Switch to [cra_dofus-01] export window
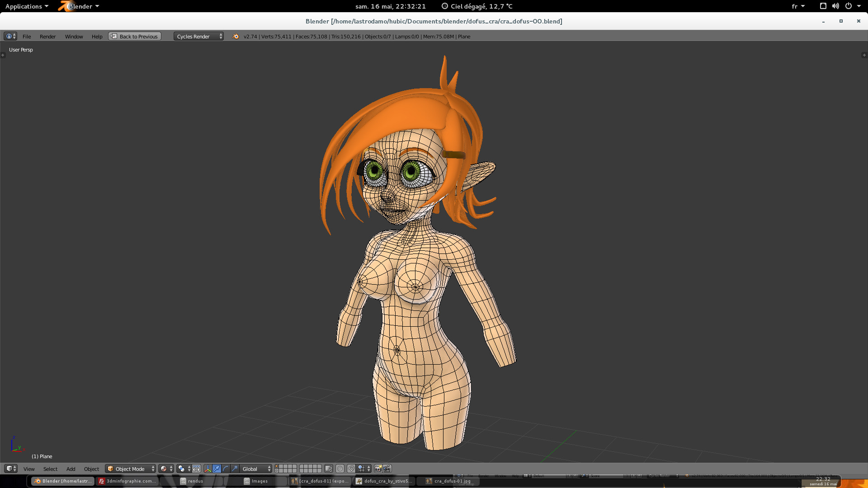 [x=320, y=481]
